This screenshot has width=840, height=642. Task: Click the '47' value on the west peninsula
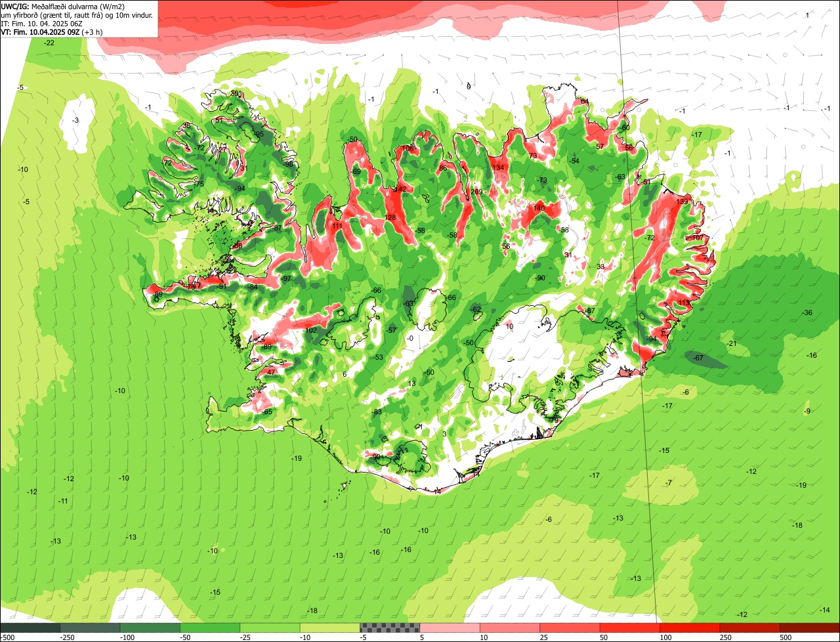tap(272, 372)
